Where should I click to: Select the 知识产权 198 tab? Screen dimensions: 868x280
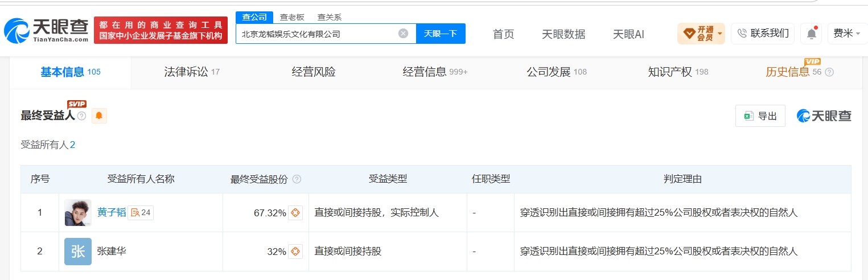pos(678,72)
